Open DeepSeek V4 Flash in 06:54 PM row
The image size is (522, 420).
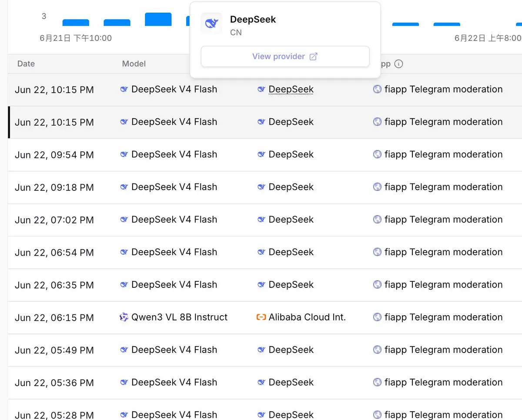pos(174,252)
